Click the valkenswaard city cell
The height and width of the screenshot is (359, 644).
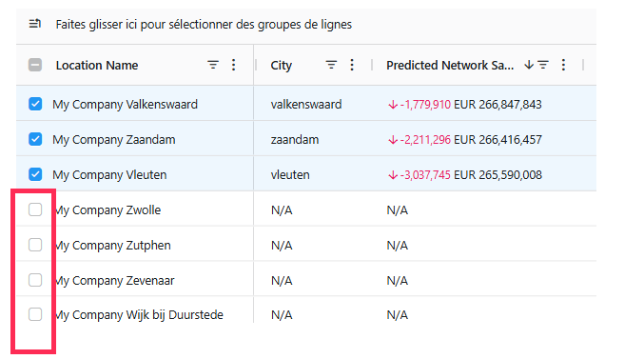306,104
